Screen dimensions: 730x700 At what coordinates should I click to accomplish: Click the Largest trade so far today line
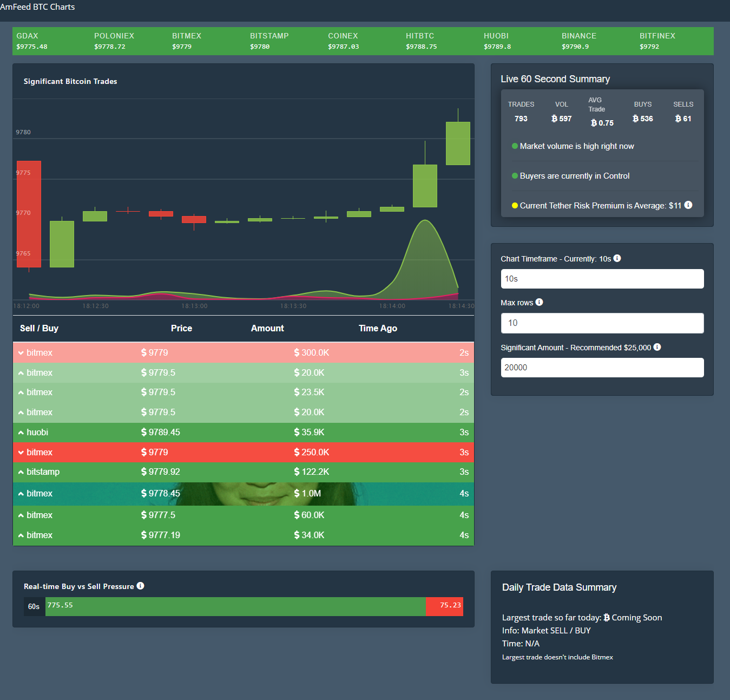click(582, 618)
